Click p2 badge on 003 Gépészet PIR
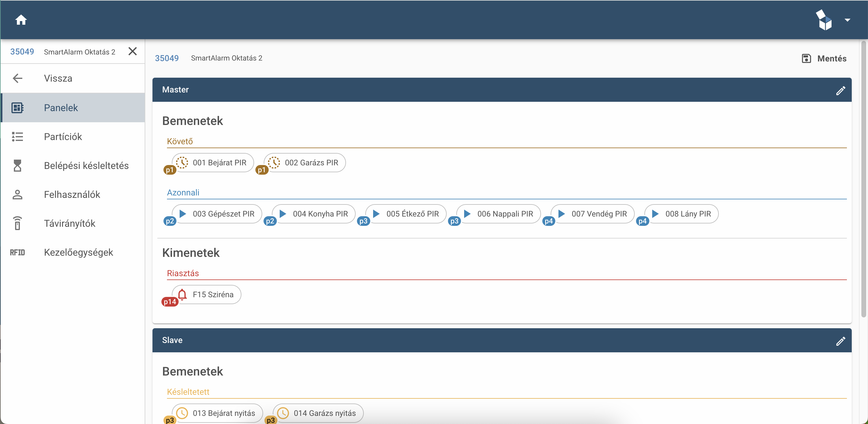This screenshot has width=868, height=424. [x=170, y=221]
